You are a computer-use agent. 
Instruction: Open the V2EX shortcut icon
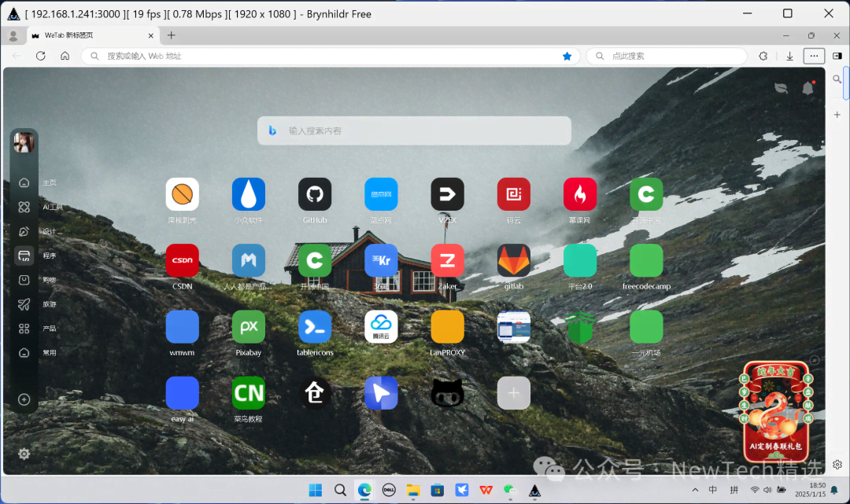(447, 194)
